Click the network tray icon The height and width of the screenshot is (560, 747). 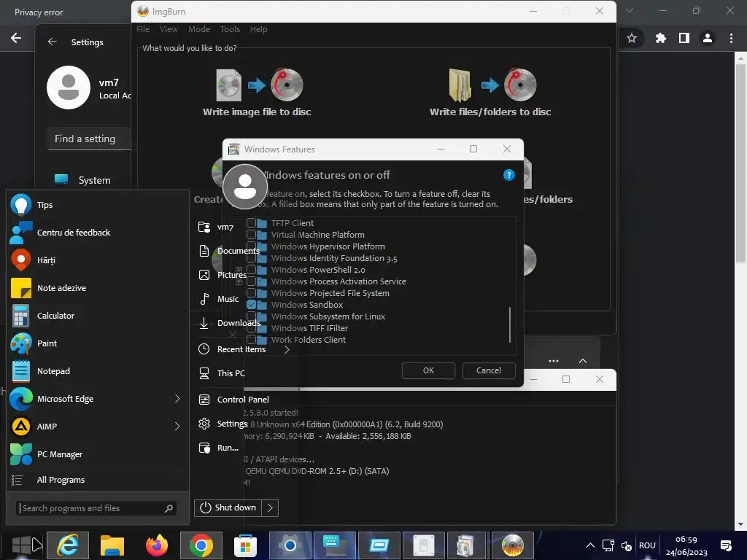click(608, 545)
